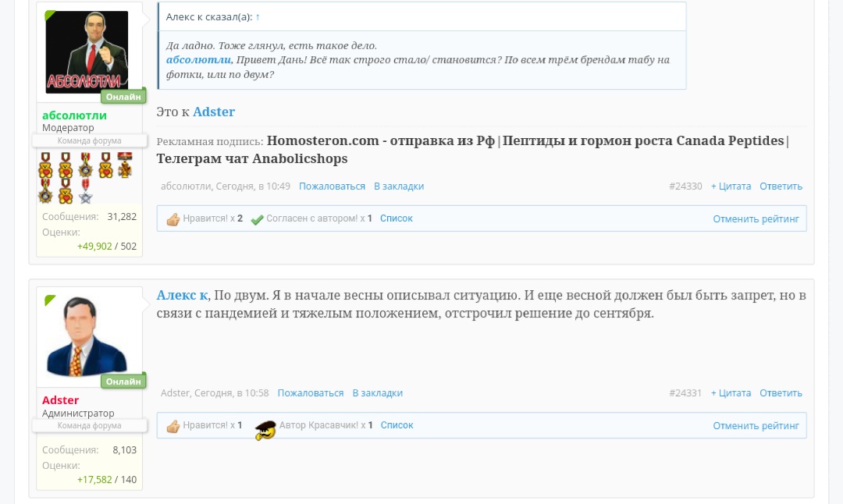Click the up arrow beside Алекс к quote
The height and width of the screenshot is (504, 843).
tap(258, 16)
